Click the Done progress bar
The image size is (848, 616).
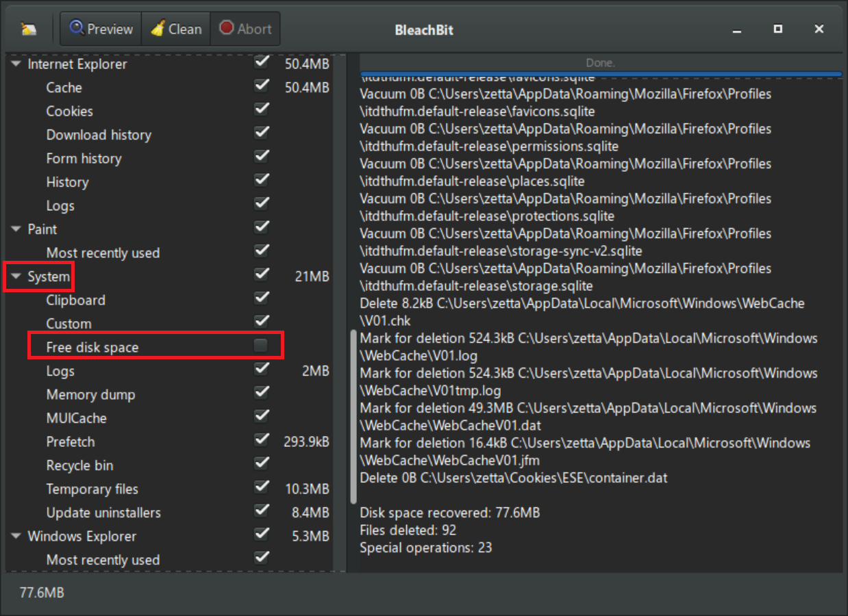(x=601, y=64)
